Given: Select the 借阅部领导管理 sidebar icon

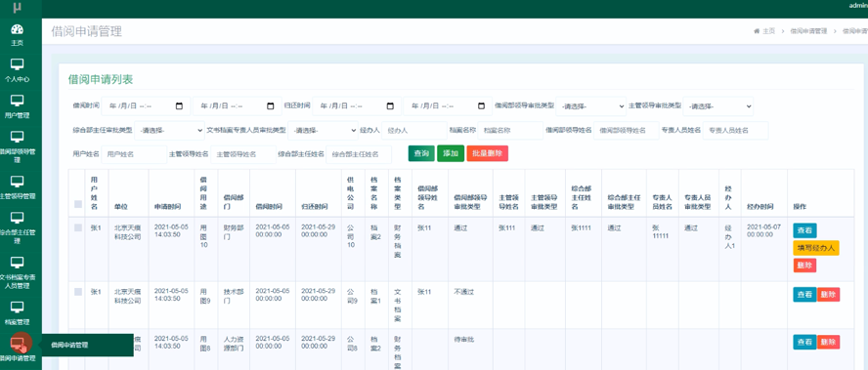Looking at the screenshot, I should (18, 137).
